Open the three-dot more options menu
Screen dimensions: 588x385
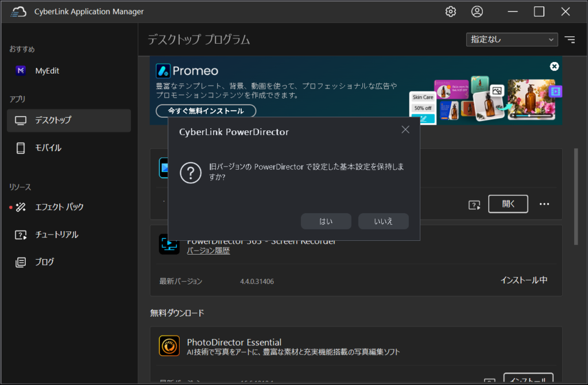(544, 204)
